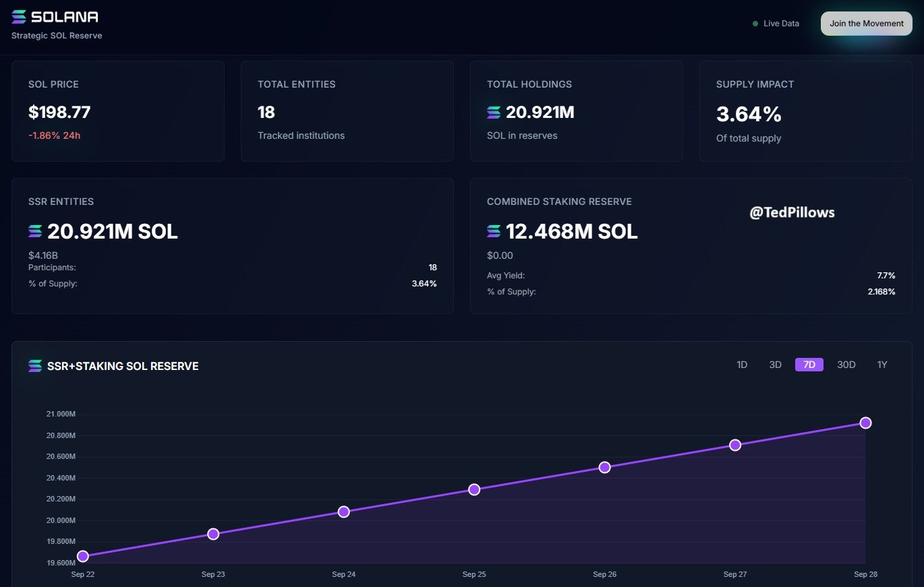924x587 pixels.
Task: Click the Solana logo icon in header
Action: click(19, 17)
